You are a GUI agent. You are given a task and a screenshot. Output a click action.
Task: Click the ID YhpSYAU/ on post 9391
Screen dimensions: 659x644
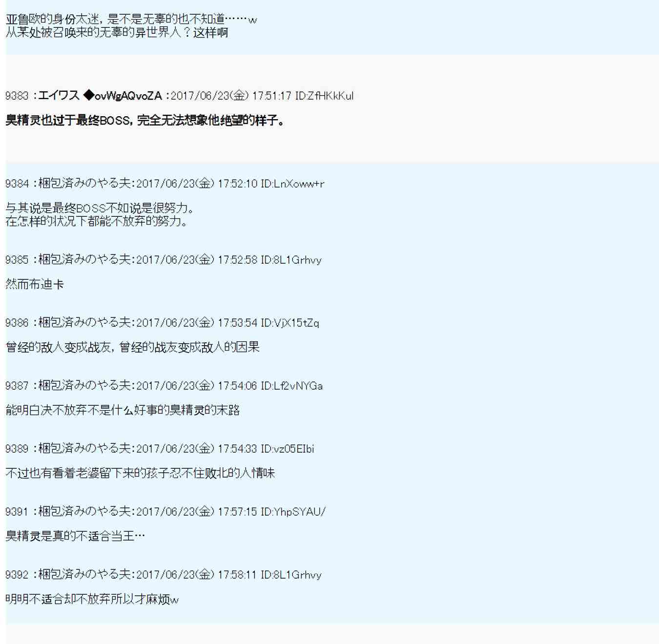(x=293, y=512)
